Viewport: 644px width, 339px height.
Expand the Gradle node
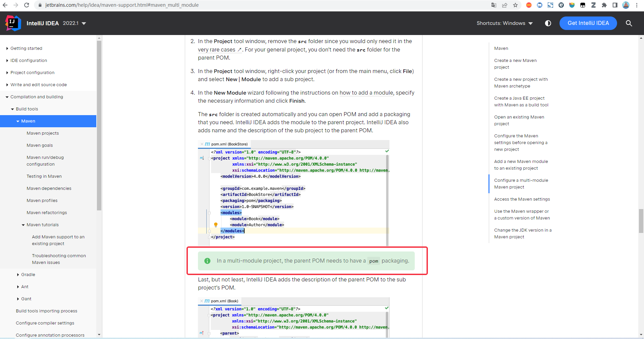(x=18, y=275)
